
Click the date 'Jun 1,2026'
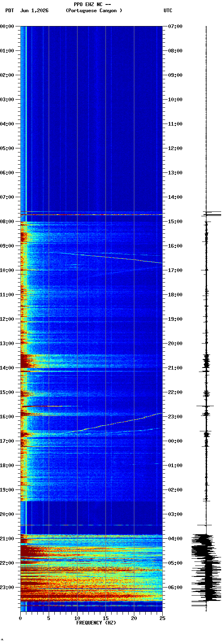coord(34,11)
